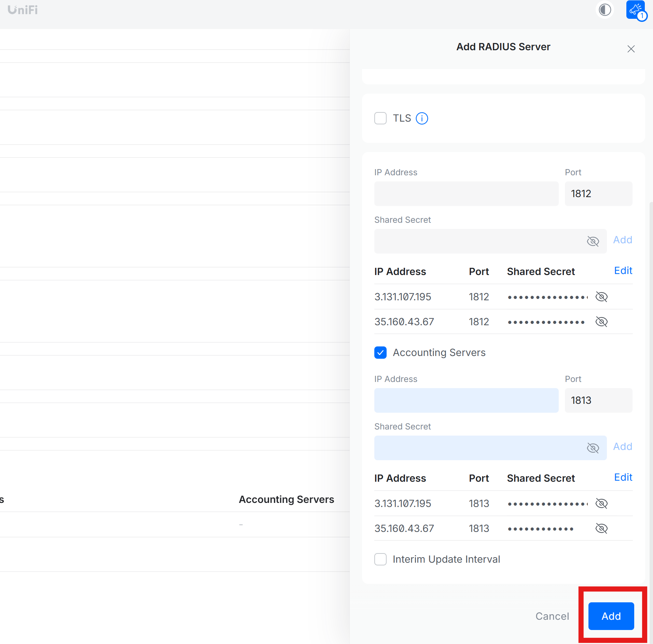Viewport: 653px width, 644px height.
Task: Toggle secret visibility in accounting Shared Secret field
Action: tap(594, 448)
